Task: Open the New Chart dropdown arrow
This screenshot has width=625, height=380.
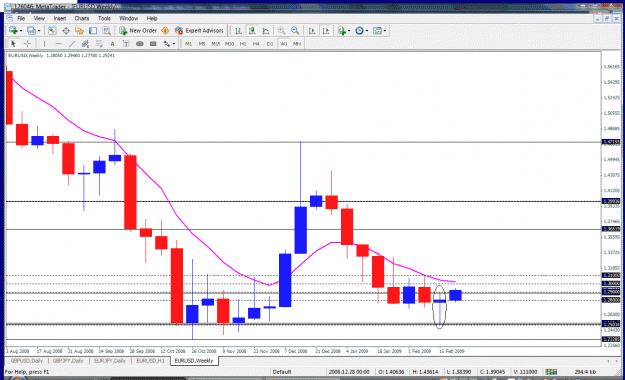Action: point(21,31)
